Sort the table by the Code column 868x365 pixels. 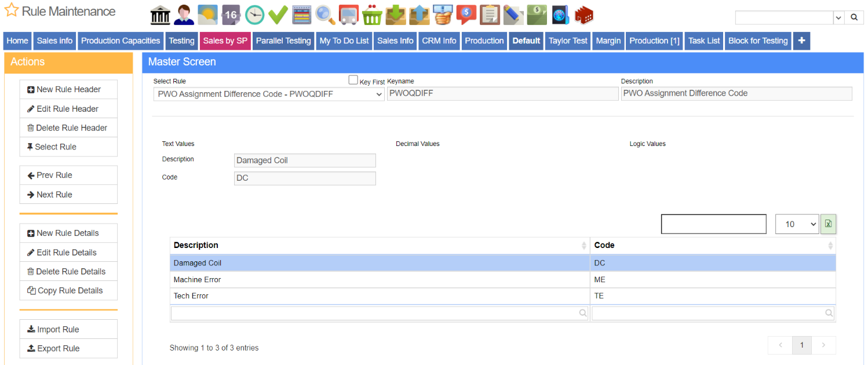(713, 246)
